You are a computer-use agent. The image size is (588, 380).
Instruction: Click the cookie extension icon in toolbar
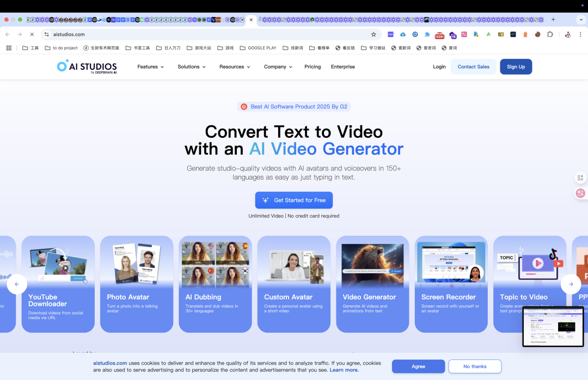pos(537,34)
